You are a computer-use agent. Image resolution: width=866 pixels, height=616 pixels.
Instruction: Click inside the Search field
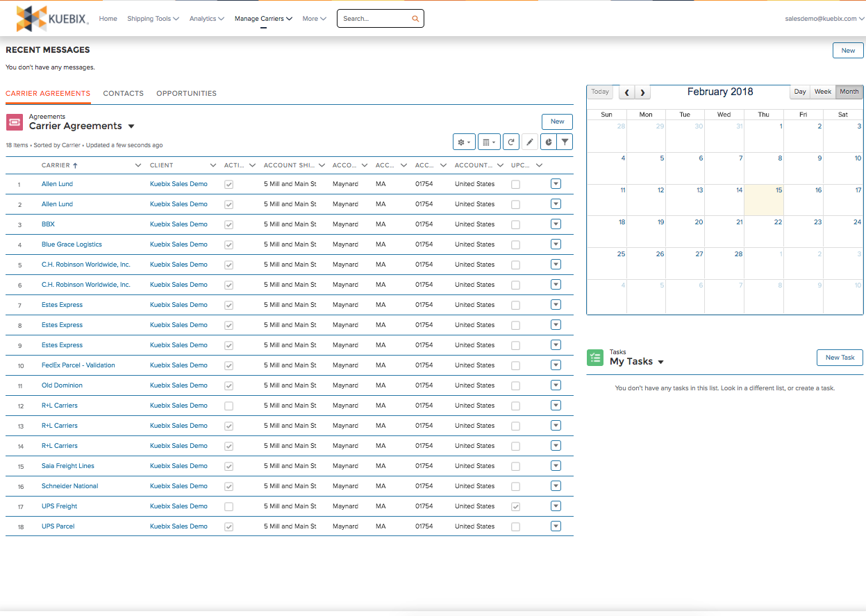[375, 18]
